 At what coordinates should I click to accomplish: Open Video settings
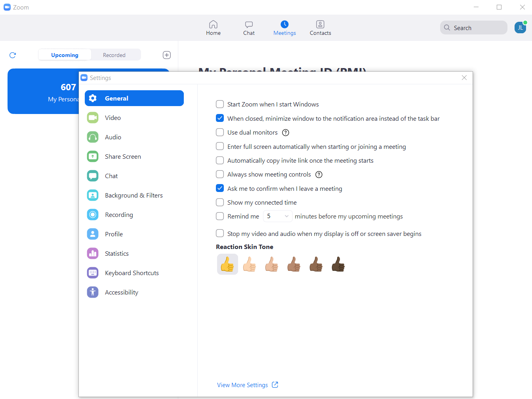click(134, 118)
